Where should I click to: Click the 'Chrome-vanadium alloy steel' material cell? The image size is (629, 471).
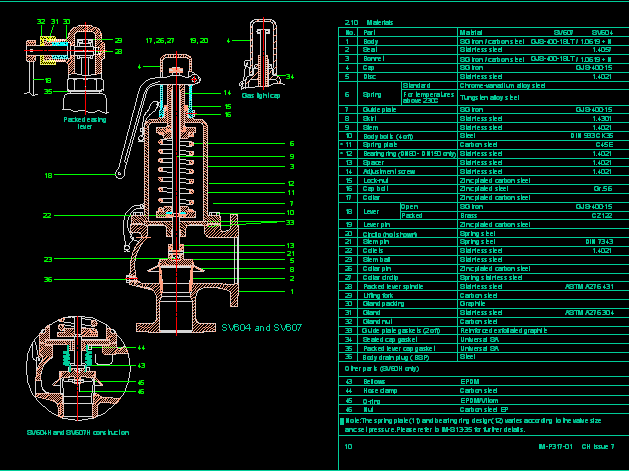(502, 85)
